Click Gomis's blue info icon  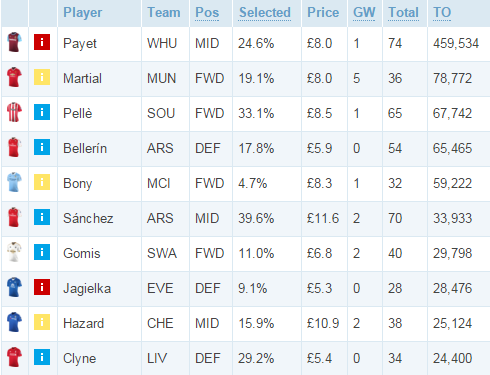pyautogui.click(x=42, y=252)
